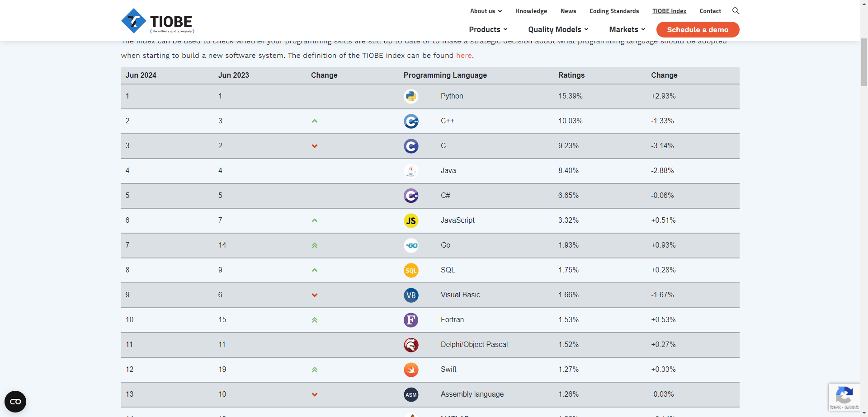Click the Visual Basic VB icon
This screenshot has width=868, height=417.
tap(410, 295)
